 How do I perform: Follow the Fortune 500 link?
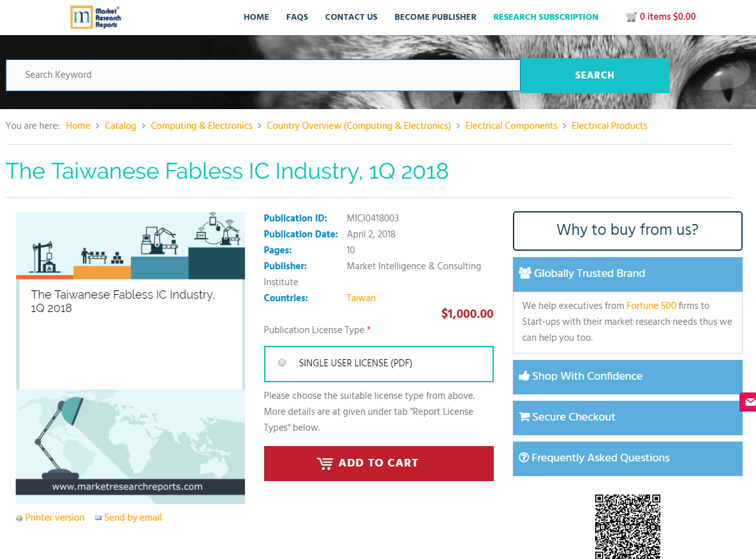click(x=651, y=306)
